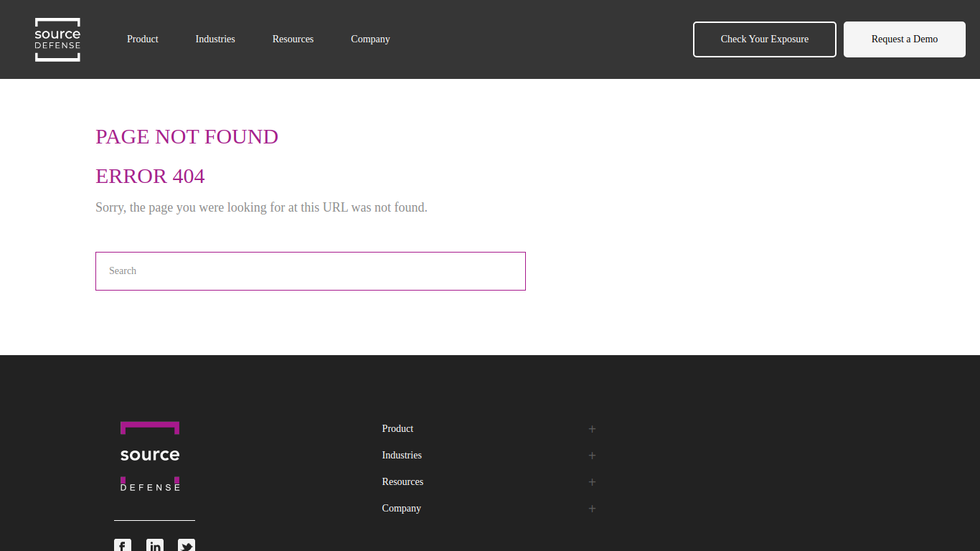The width and height of the screenshot is (980, 551).
Task: Click the footer Company link
Action: click(401, 509)
